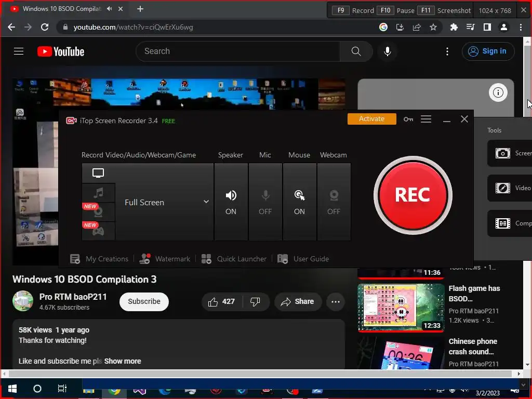Go back in the browser

point(11,27)
